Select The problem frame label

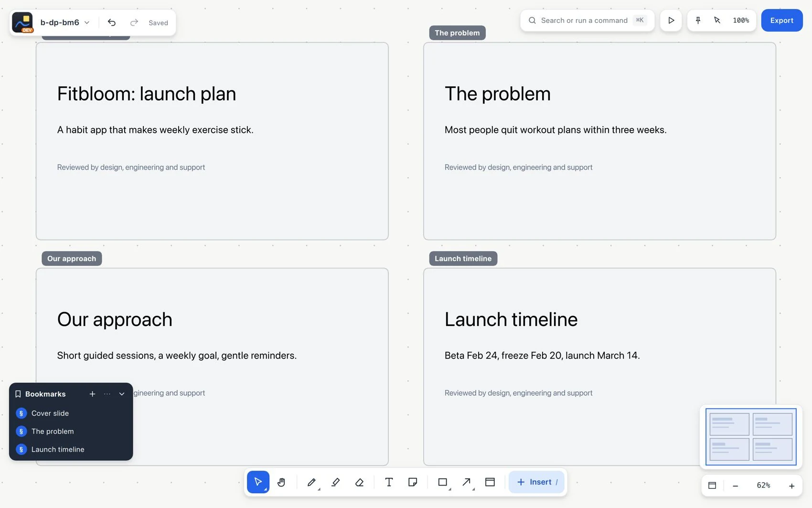click(457, 33)
